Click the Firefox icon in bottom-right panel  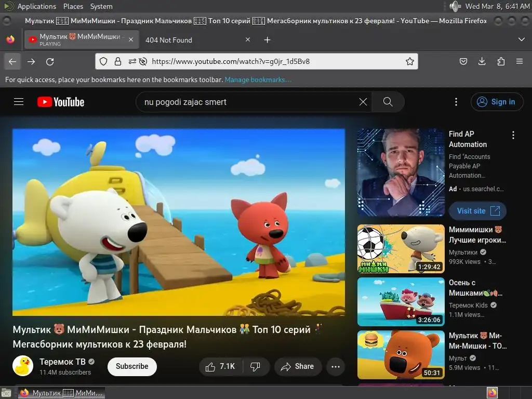pyautogui.click(x=492, y=393)
